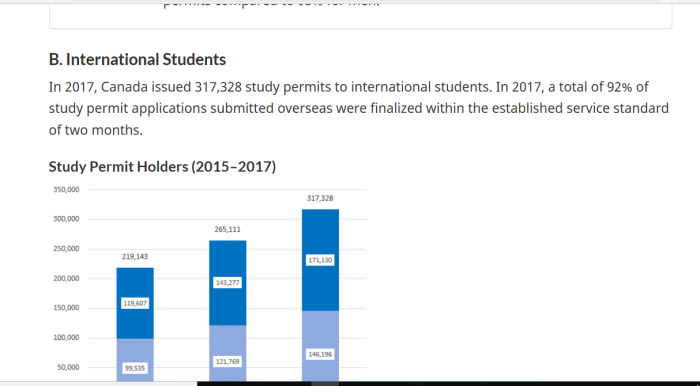Click the paragraph text about 317,328 study permits
Viewport: 700px width, 386px height.
(x=359, y=108)
